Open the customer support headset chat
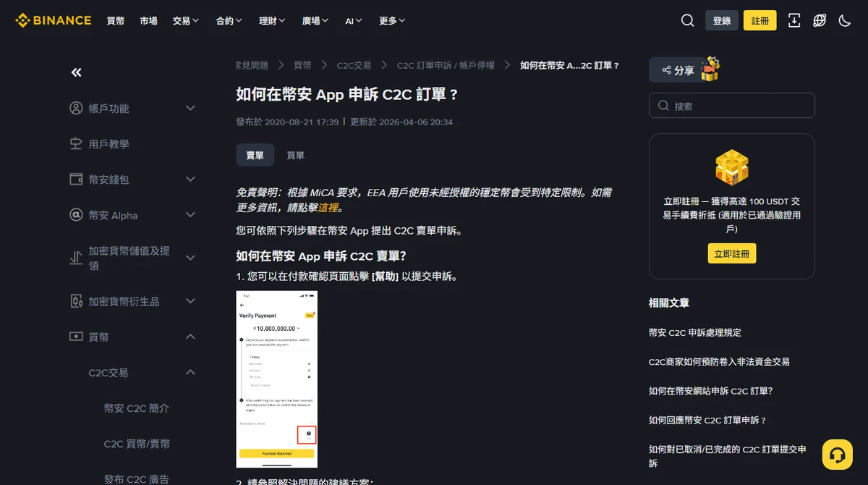Screen dimensions: 868x485 [838, 455]
